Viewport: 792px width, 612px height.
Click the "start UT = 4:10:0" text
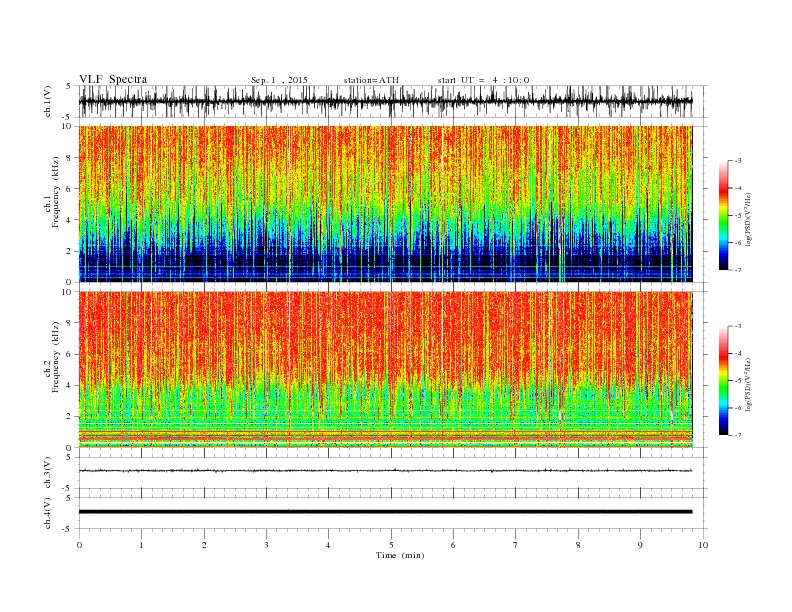[483, 80]
